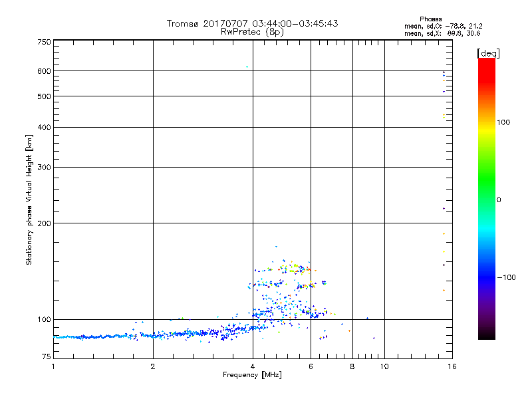Click the colorbar label '-100'
The height and width of the screenshot is (399, 532).
click(506, 277)
